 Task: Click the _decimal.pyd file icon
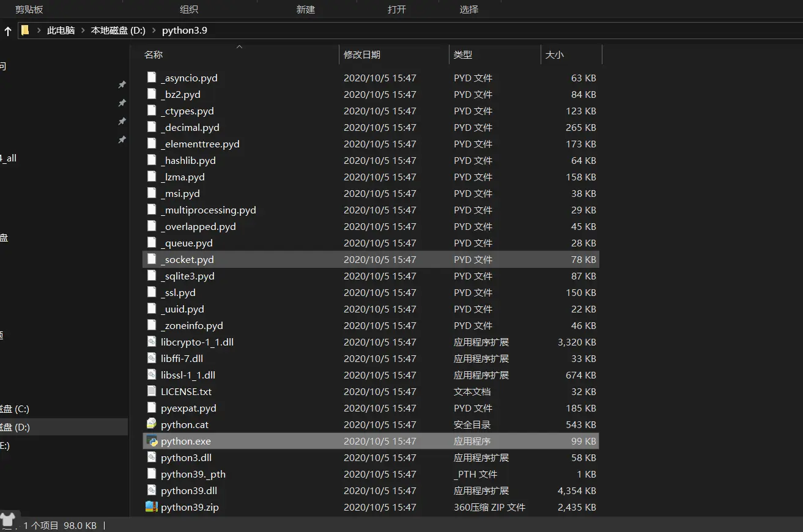[x=152, y=127]
